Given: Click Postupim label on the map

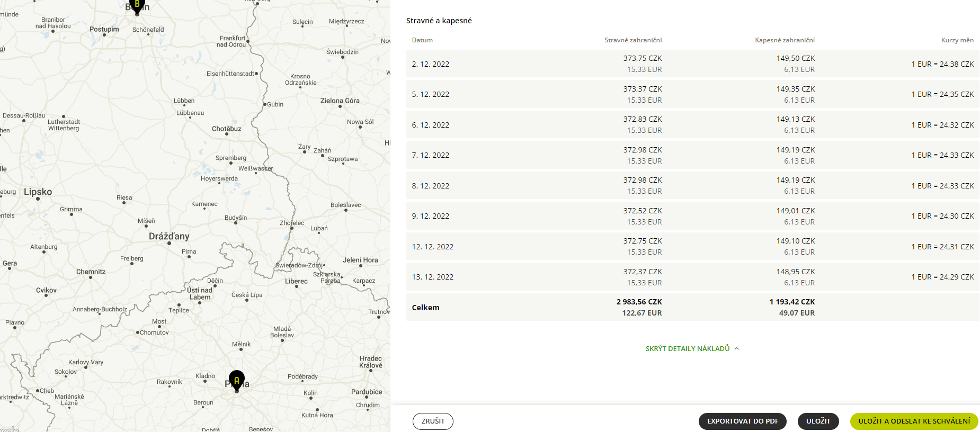Looking at the screenshot, I should click(x=104, y=29).
